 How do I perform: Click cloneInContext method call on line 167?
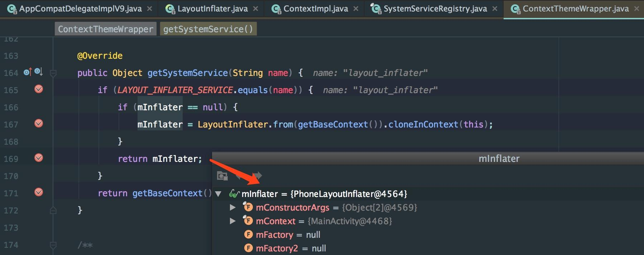coord(423,124)
